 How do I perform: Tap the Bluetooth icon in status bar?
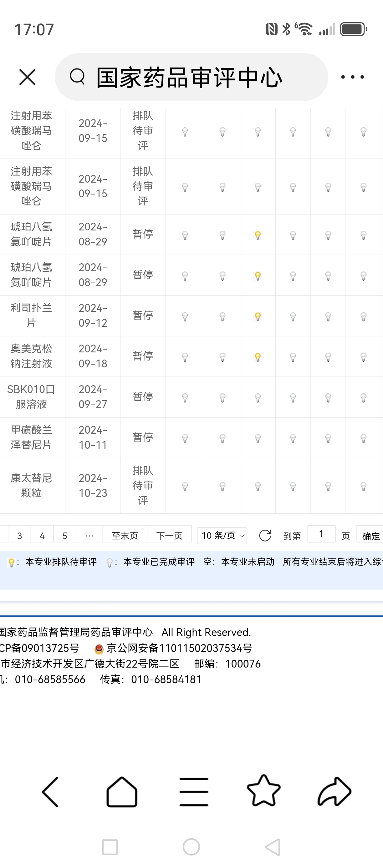click(287, 29)
